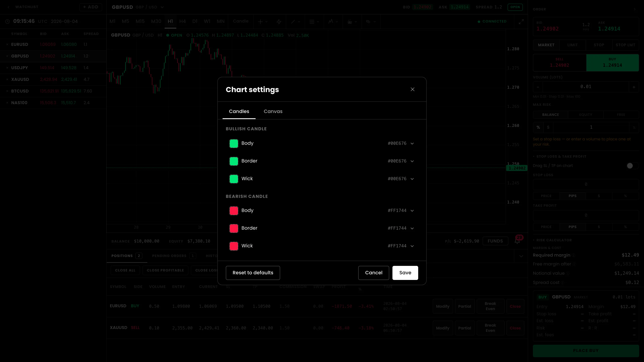This screenshot has height=362, width=644.
Task: Select STOP LMT order type
Action: pyautogui.click(x=625, y=45)
